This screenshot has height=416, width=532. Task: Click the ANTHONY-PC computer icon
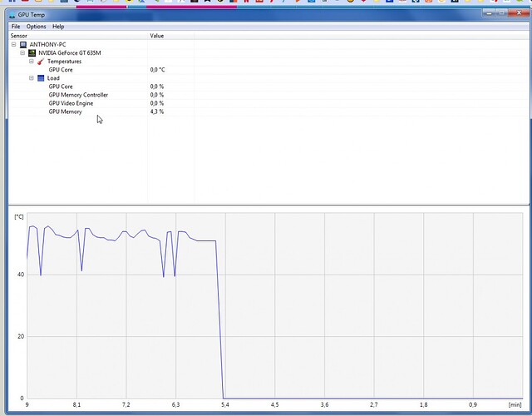(22, 44)
